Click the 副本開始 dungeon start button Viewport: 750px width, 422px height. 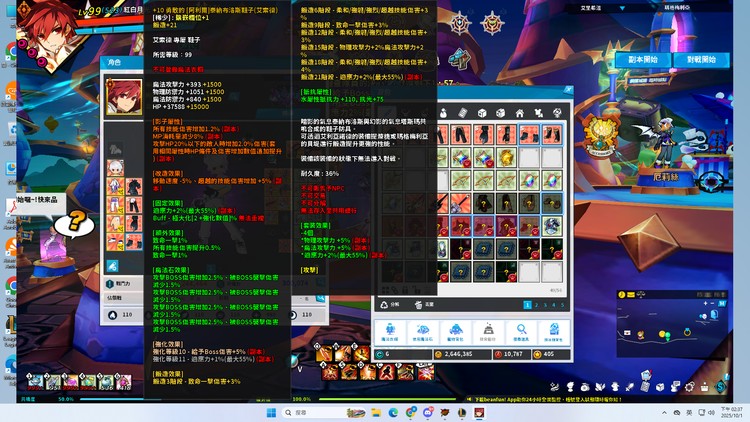tap(643, 60)
